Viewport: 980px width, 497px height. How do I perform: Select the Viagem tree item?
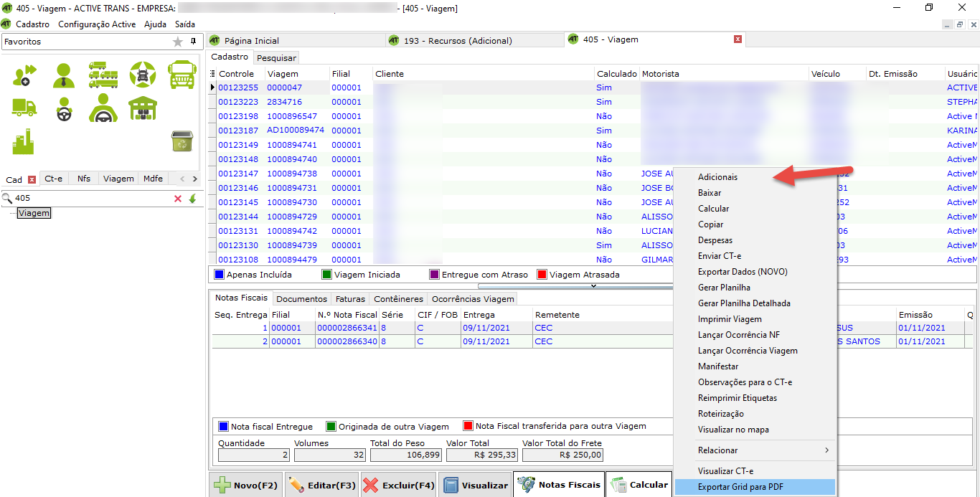click(x=34, y=213)
